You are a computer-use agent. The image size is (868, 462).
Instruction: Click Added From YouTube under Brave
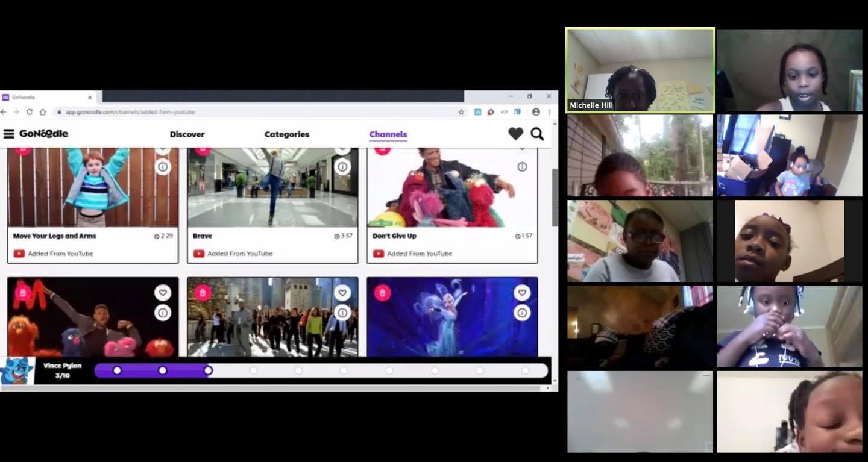(240, 254)
